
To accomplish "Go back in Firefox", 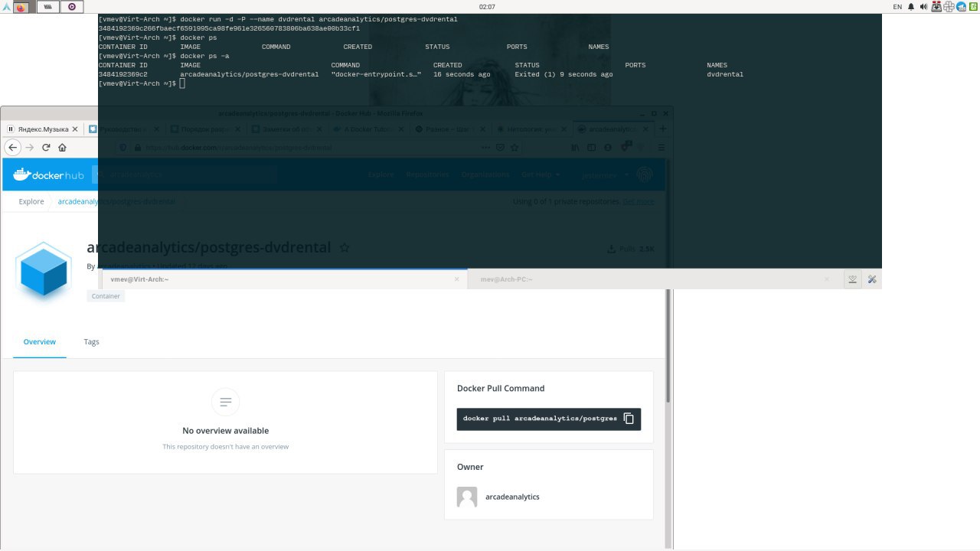I will point(12,148).
